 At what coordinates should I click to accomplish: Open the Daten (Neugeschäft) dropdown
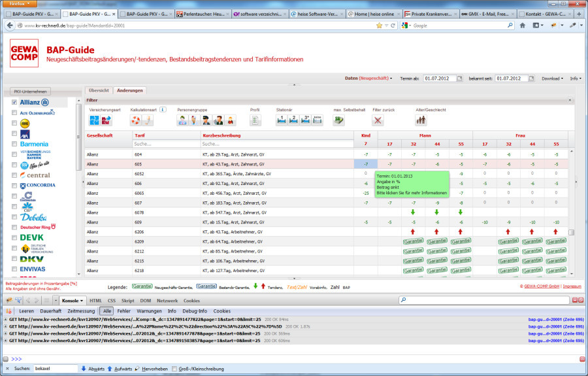coord(370,78)
